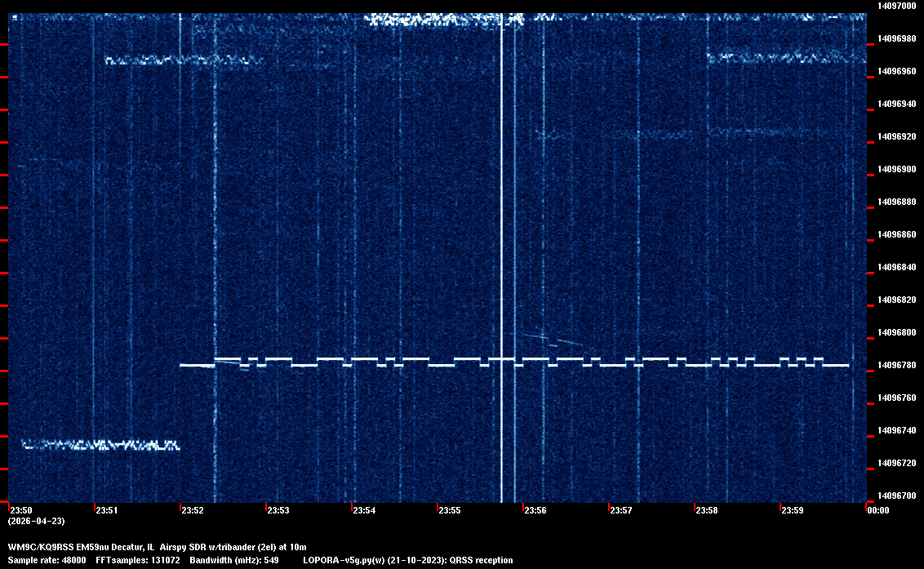Viewport: 924px width, 569px height.
Task: Click the Bandwidth (mHz): 549 text
Action: (234, 560)
